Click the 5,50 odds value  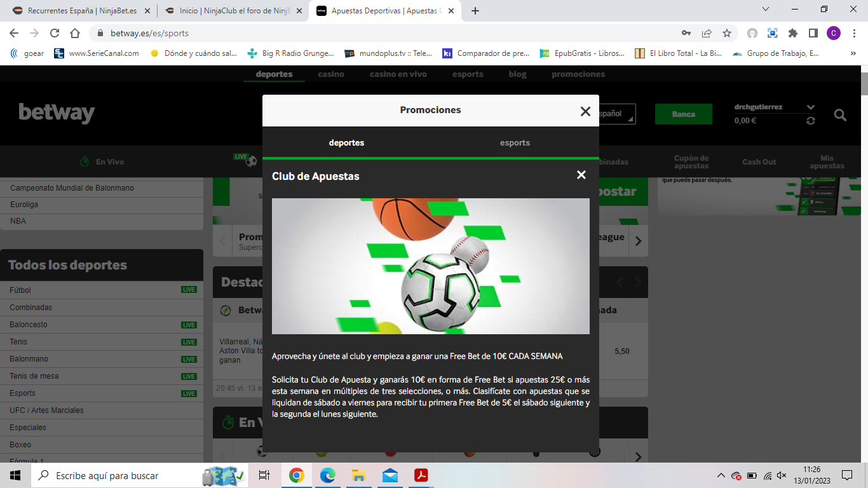(x=622, y=351)
